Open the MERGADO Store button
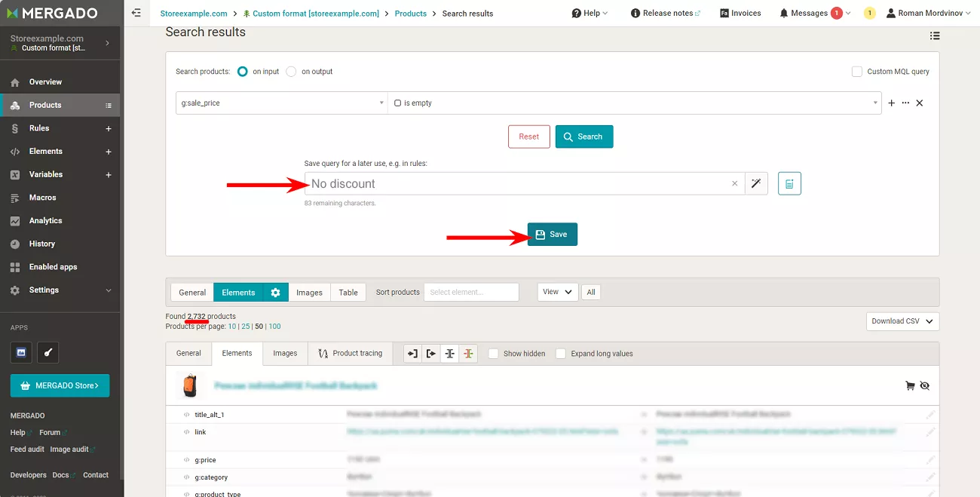This screenshot has width=980, height=497. point(60,385)
